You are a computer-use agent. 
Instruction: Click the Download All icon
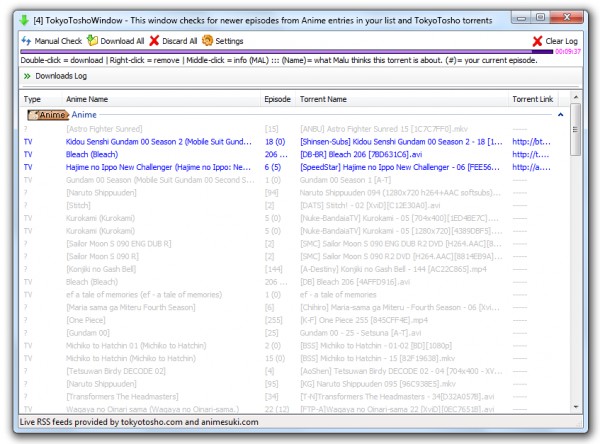[92, 41]
